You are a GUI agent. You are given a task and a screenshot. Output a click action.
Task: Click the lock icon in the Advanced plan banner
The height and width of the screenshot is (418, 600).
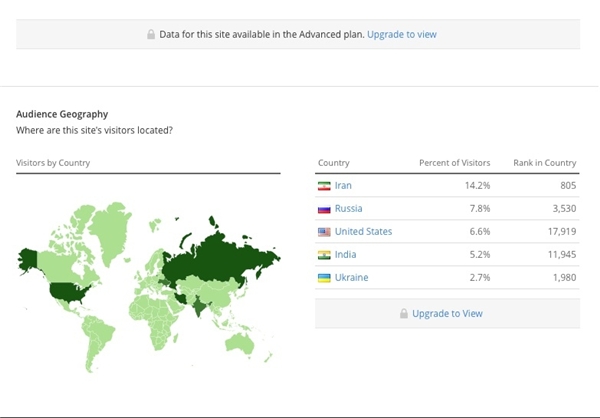click(x=152, y=34)
